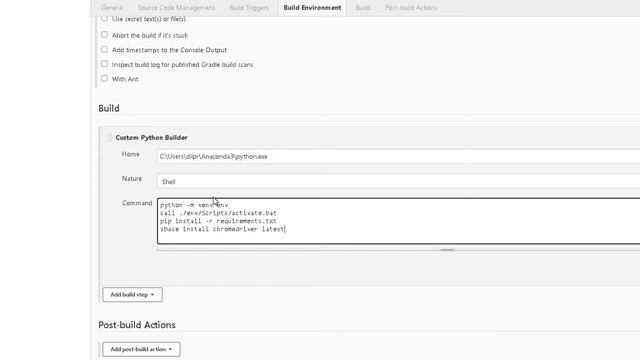Jump to the Build tab
Viewport: 640px width, 360px height.
coord(362,8)
